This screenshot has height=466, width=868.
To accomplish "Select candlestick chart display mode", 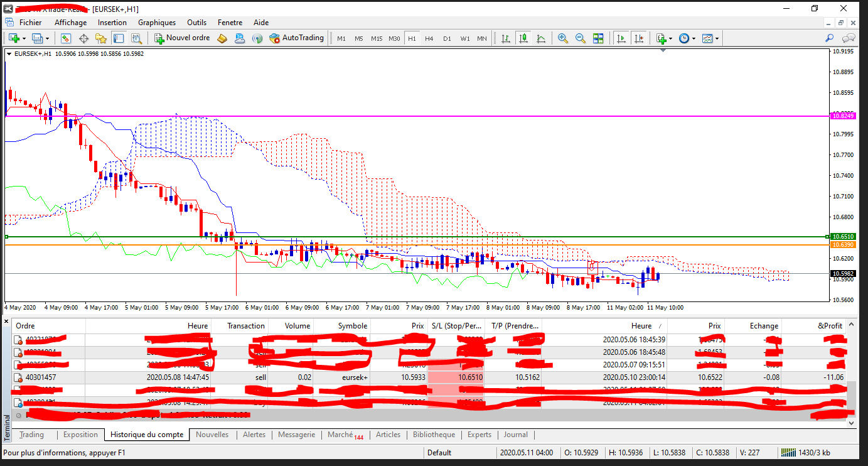I will point(523,38).
